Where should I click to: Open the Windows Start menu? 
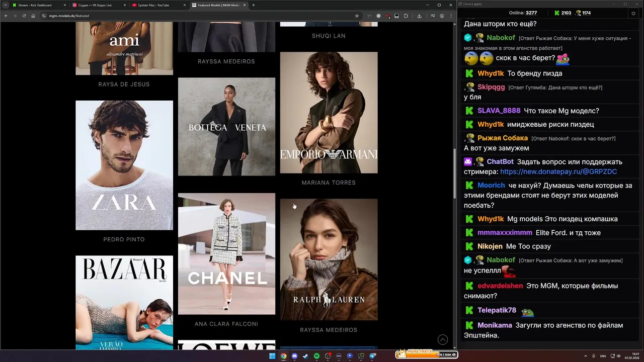click(x=272, y=356)
